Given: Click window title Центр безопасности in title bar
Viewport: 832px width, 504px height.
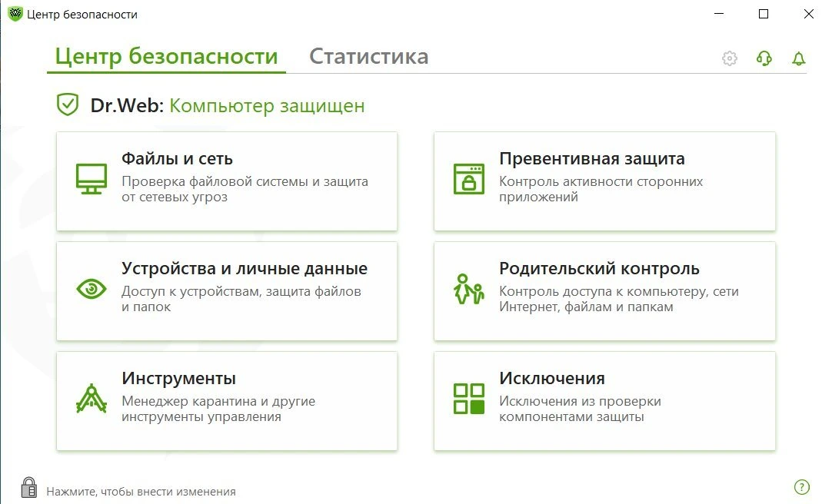Looking at the screenshot, I should pyautogui.click(x=82, y=15).
